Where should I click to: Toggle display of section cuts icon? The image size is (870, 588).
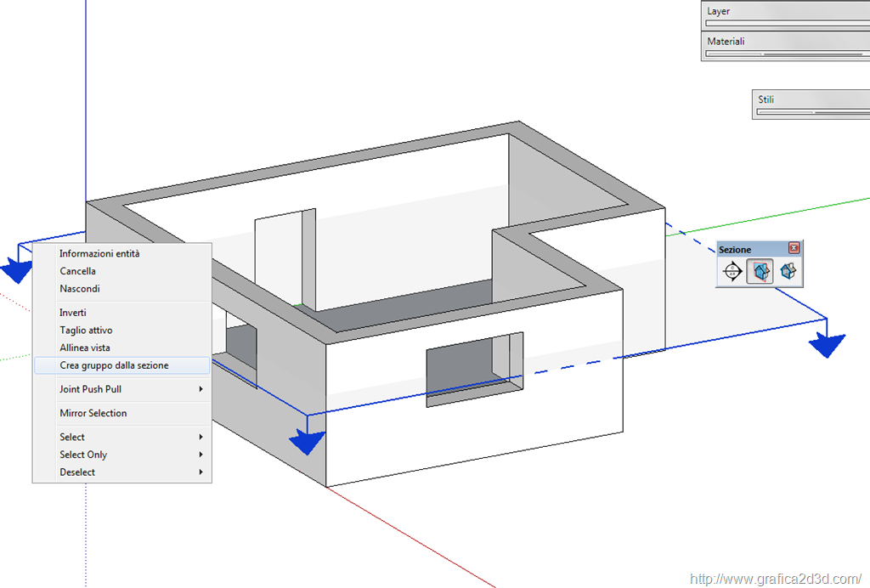(788, 272)
